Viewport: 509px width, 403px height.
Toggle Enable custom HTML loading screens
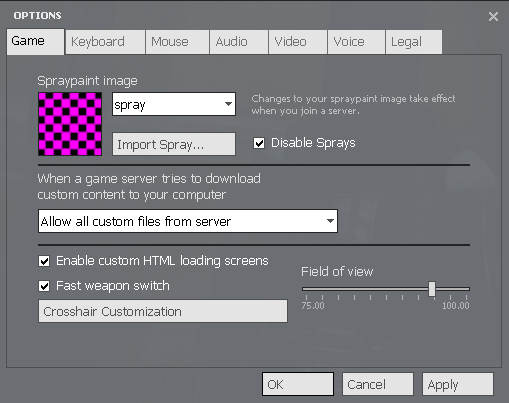44,261
